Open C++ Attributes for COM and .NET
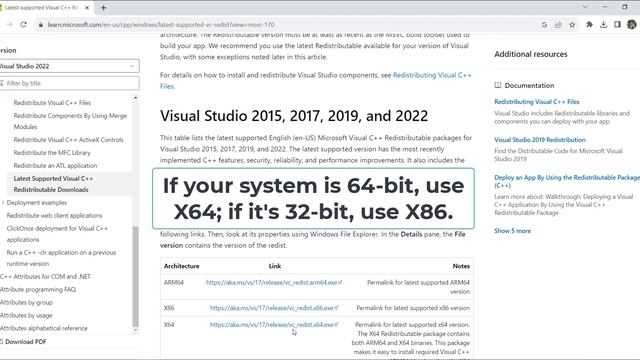 pyautogui.click(x=45, y=277)
